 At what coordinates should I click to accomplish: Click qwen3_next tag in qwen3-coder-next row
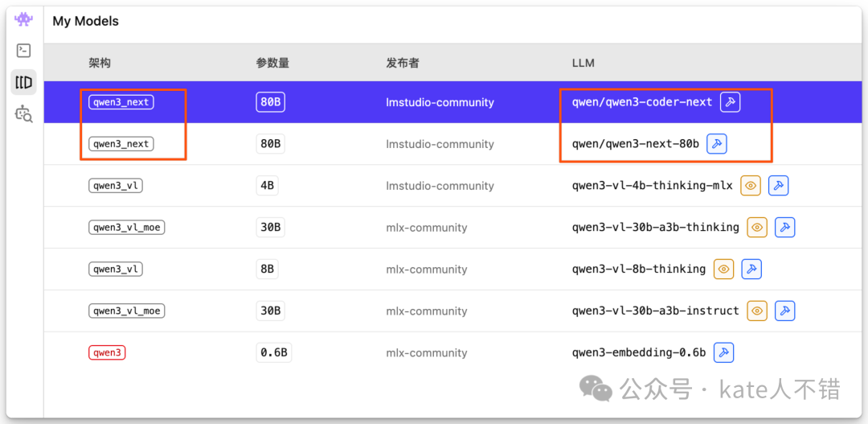(121, 102)
